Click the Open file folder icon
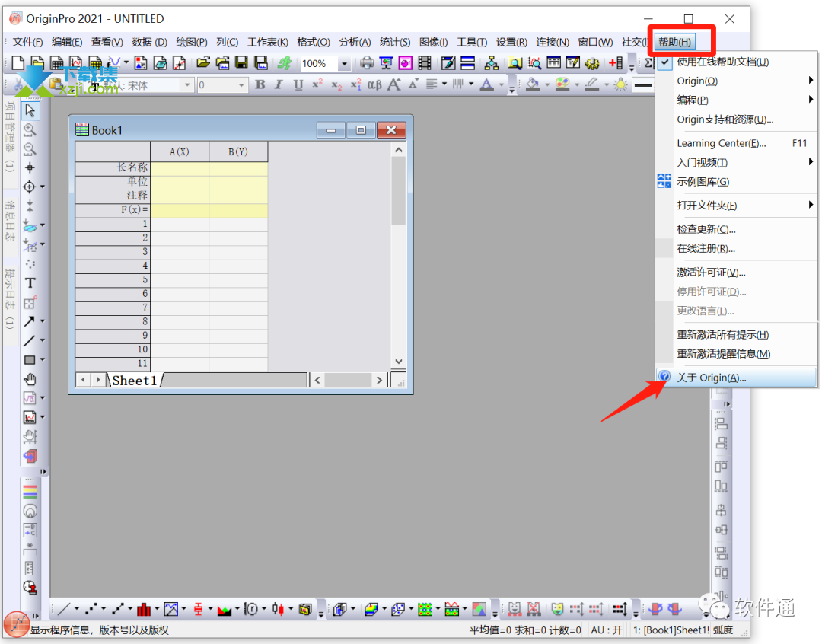 [203, 63]
